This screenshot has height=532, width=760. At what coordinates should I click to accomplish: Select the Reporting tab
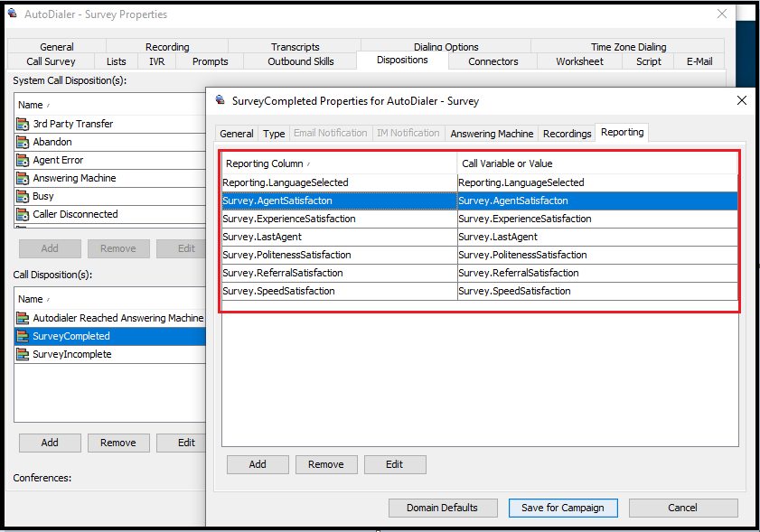[x=622, y=132]
